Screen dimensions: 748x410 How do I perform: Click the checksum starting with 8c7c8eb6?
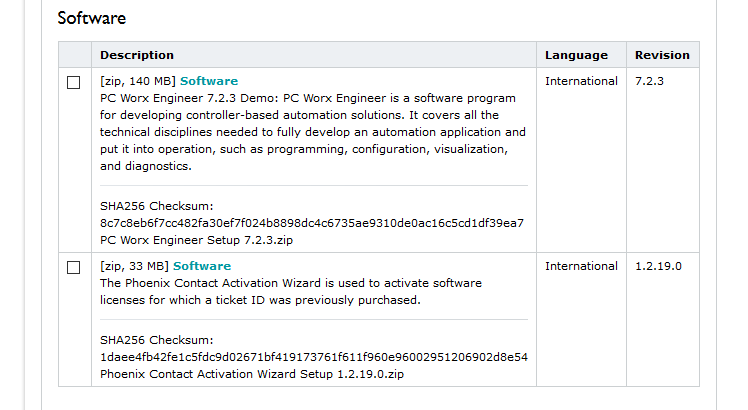(312, 223)
